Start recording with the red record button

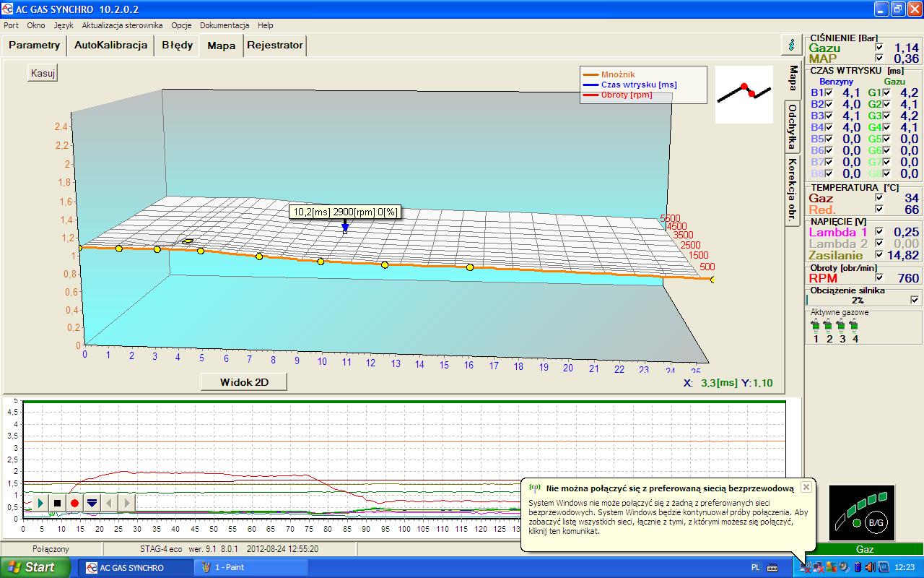(x=74, y=502)
